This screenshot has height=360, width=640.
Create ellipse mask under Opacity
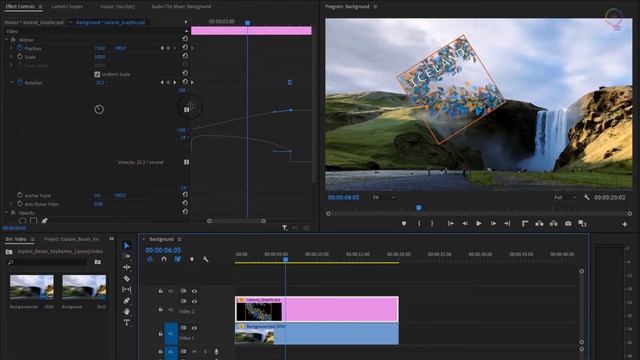22,221
